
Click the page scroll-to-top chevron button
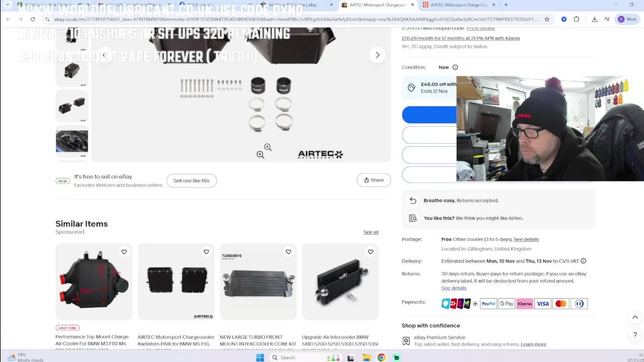pyautogui.click(x=635, y=317)
